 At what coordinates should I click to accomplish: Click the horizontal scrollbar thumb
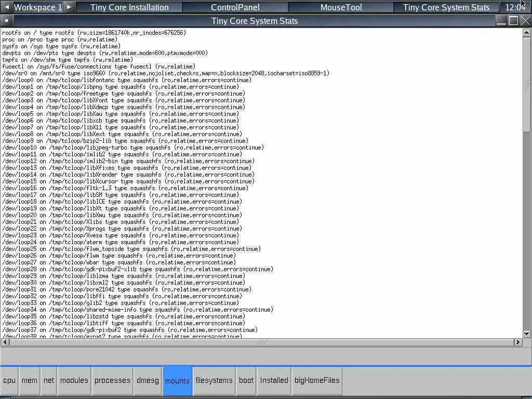(x=262, y=342)
